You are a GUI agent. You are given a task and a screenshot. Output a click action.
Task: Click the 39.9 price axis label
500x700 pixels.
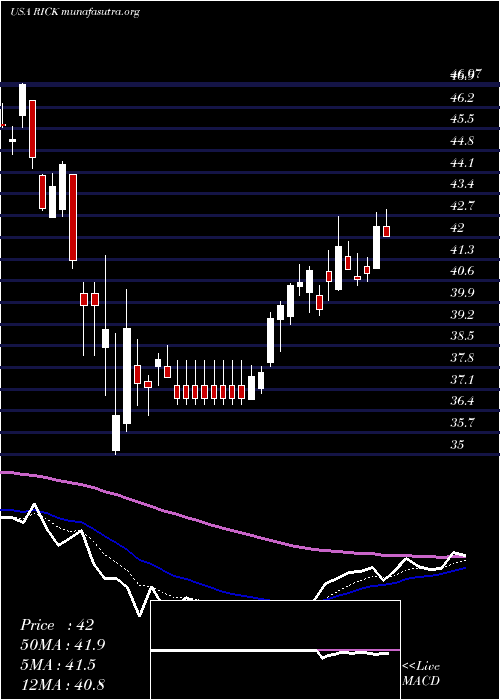pyautogui.click(x=462, y=293)
